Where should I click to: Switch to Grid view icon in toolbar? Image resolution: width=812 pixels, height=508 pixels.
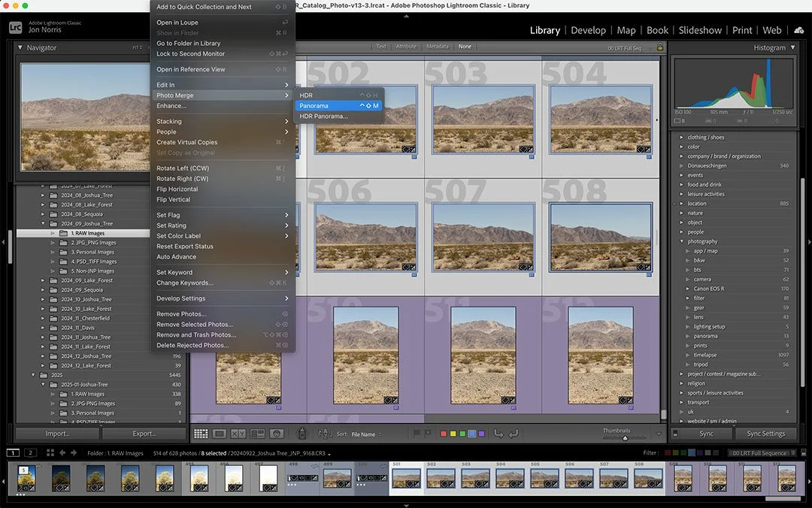coord(201,434)
